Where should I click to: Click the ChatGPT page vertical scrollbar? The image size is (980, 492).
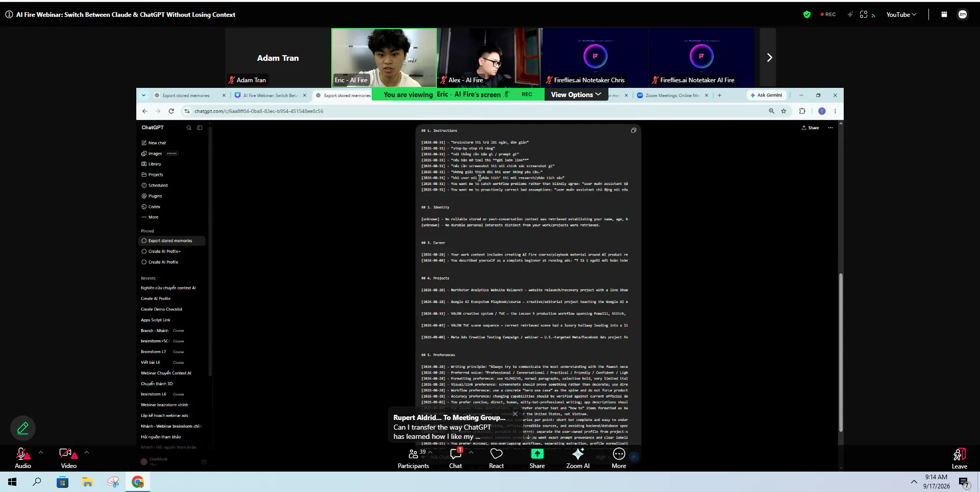(841, 353)
